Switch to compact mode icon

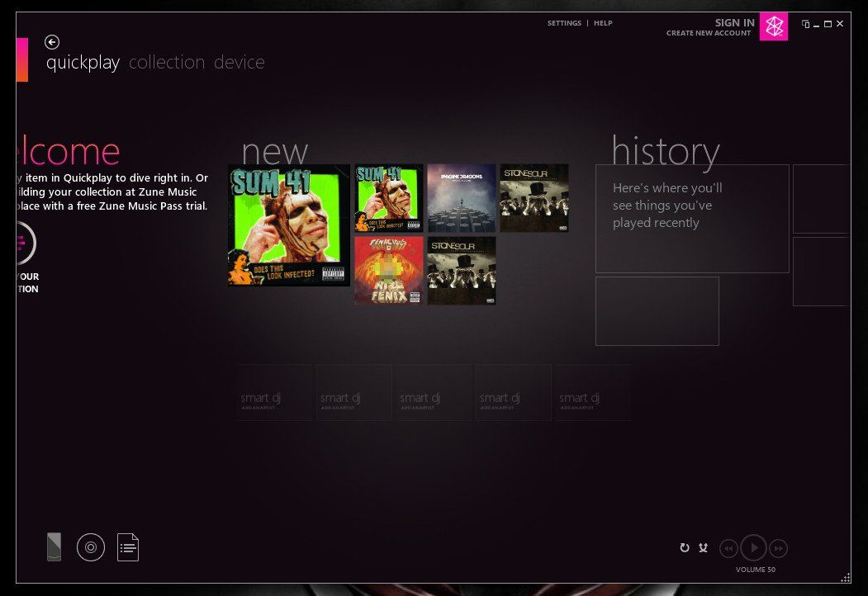click(805, 24)
